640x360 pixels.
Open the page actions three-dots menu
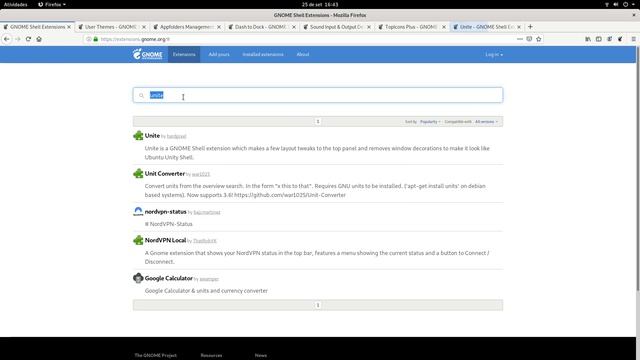point(520,39)
